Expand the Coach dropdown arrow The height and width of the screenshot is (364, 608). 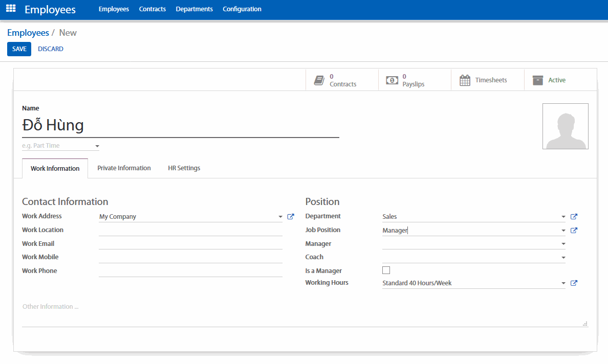click(563, 258)
